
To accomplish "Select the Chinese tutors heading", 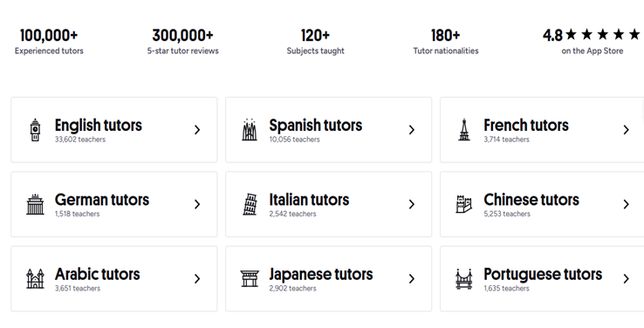I will pyautogui.click(x=531, y=200).
